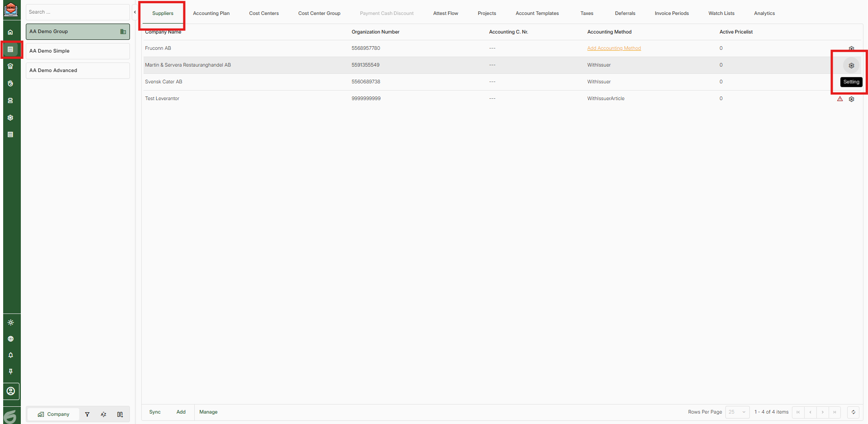This screenshot has height=424, width=868.
Task: Click the Accounting C. Nr. column header
Action: click(508, 32)
